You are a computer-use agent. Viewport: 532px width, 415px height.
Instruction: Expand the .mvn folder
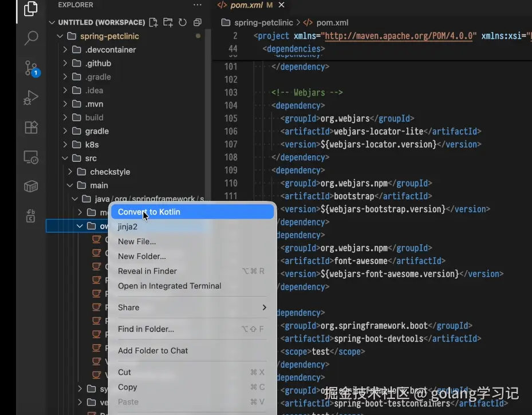click(65, 104)
